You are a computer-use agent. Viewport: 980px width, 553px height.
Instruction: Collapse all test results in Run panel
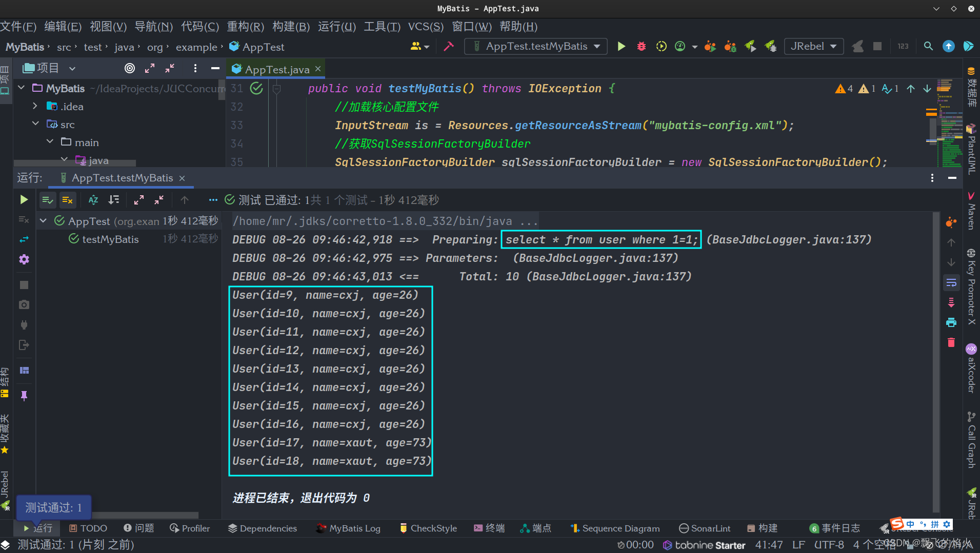coord(159,200)
